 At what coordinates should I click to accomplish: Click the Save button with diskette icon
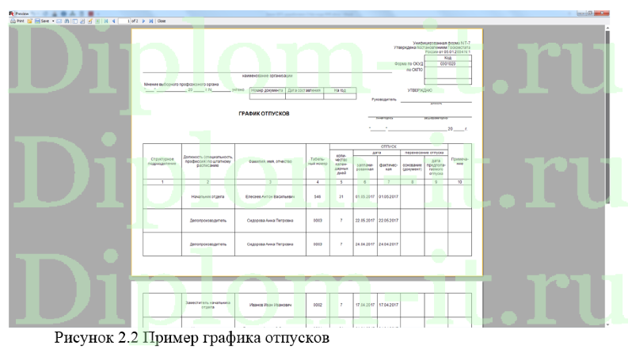click(42, 21)
